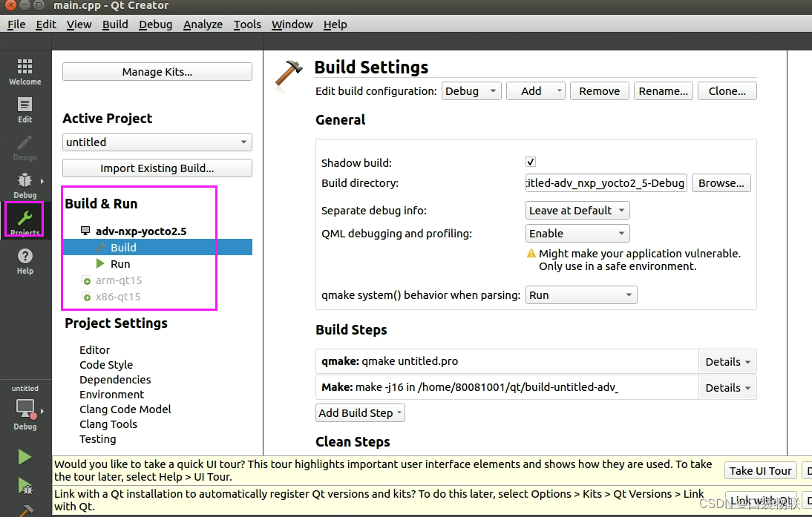Open the Edit build configuration Debug dropdown
This screenshot has width=812, height=517.
pos(471,91)
